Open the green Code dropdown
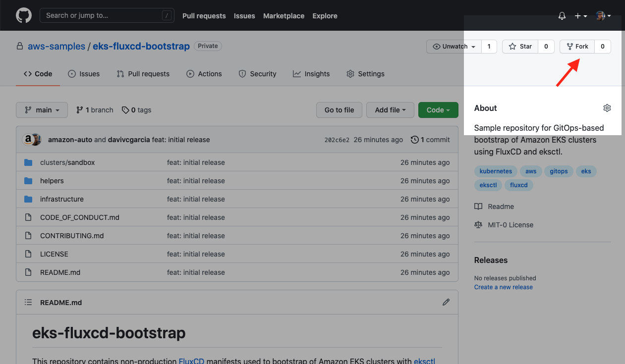 (438, 110)
